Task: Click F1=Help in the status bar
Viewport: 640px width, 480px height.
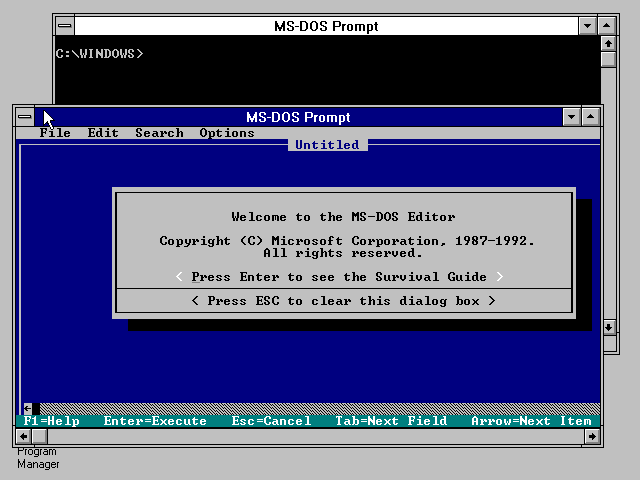Action: click(51, 421)
